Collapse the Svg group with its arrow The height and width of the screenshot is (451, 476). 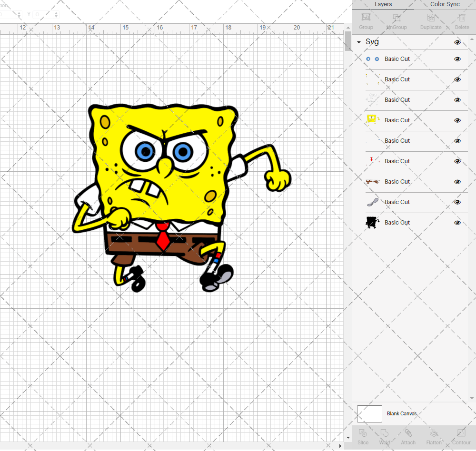tap(359, 42)
